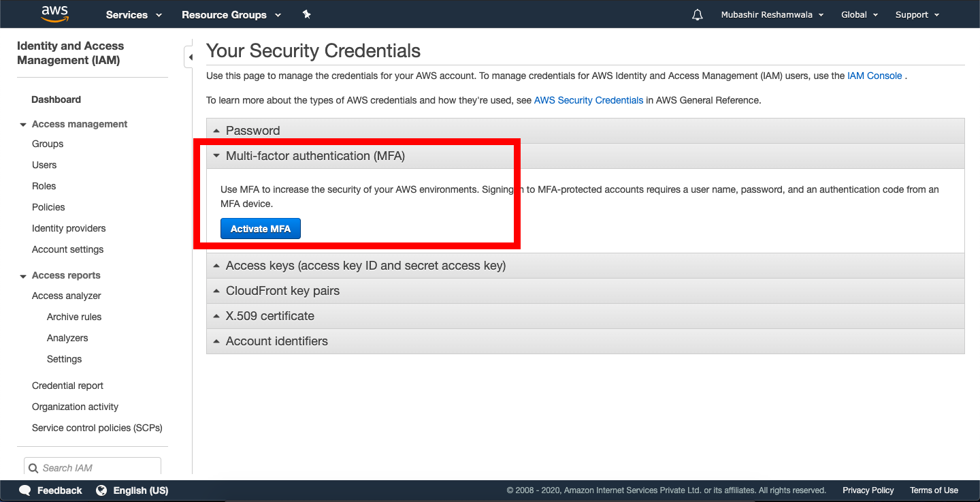
Task: Go to the IAM Dashboard
Action: tap(56, 99)
